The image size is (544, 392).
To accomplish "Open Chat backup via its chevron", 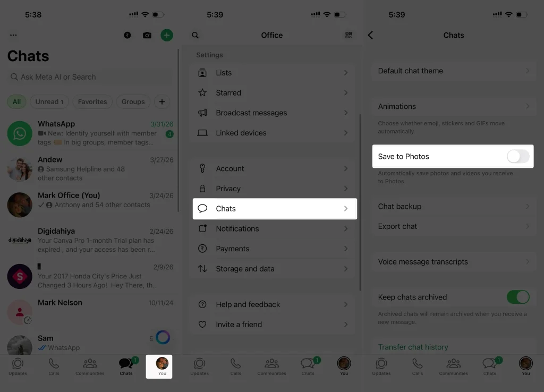I will pos(528,207).
